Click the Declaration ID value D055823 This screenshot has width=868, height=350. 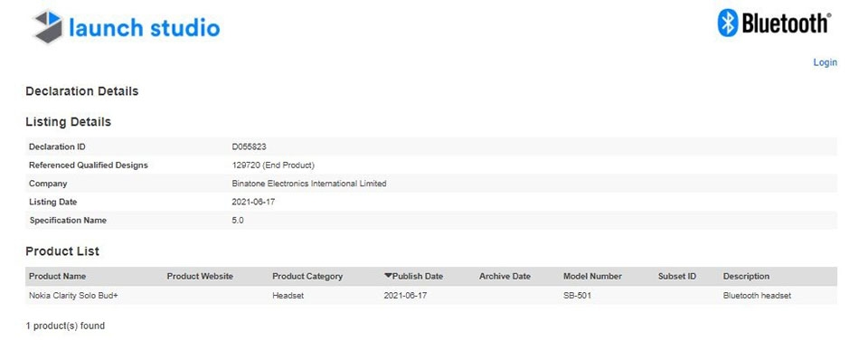(250, 147)
